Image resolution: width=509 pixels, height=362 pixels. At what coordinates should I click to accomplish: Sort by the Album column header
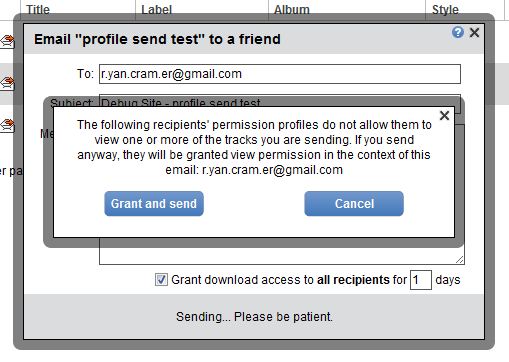click(292, 9)
